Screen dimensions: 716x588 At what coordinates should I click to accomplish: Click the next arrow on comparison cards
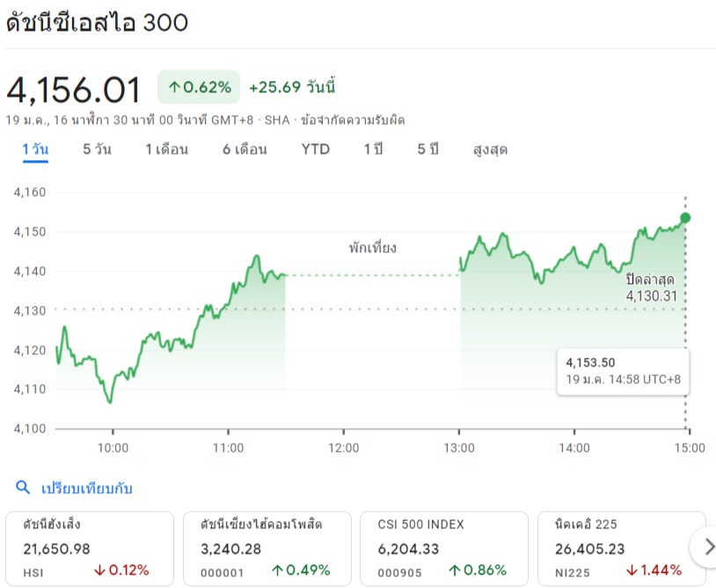[707, 548]
